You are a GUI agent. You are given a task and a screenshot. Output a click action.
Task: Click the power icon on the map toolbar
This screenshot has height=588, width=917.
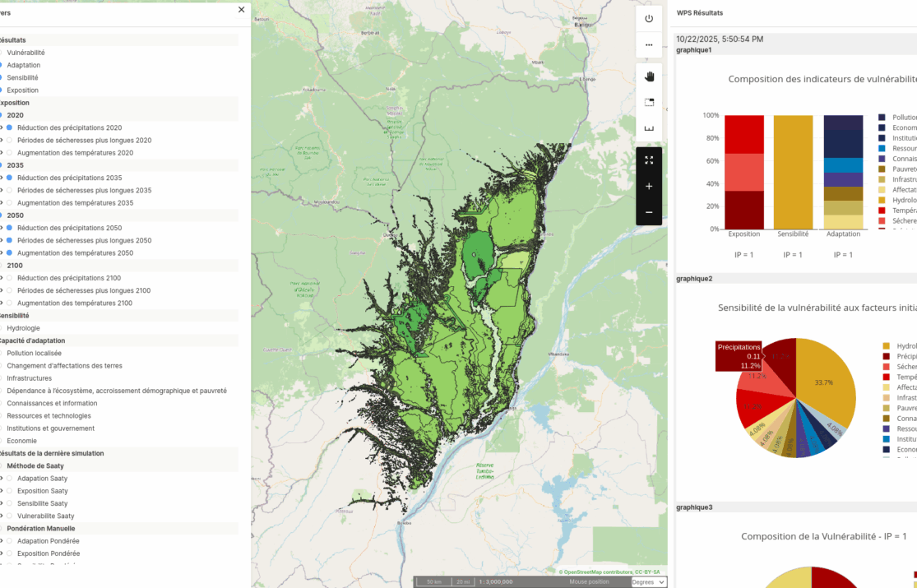click(x=649, y=19)
